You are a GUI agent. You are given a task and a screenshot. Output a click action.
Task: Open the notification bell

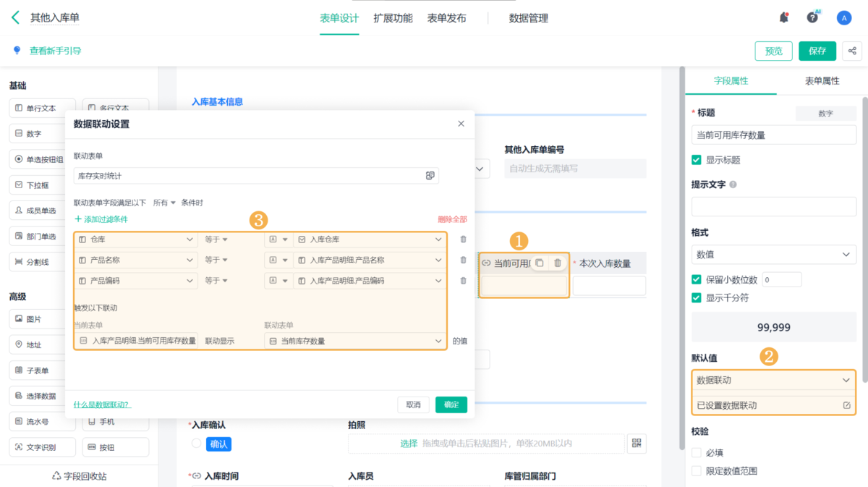784,17
